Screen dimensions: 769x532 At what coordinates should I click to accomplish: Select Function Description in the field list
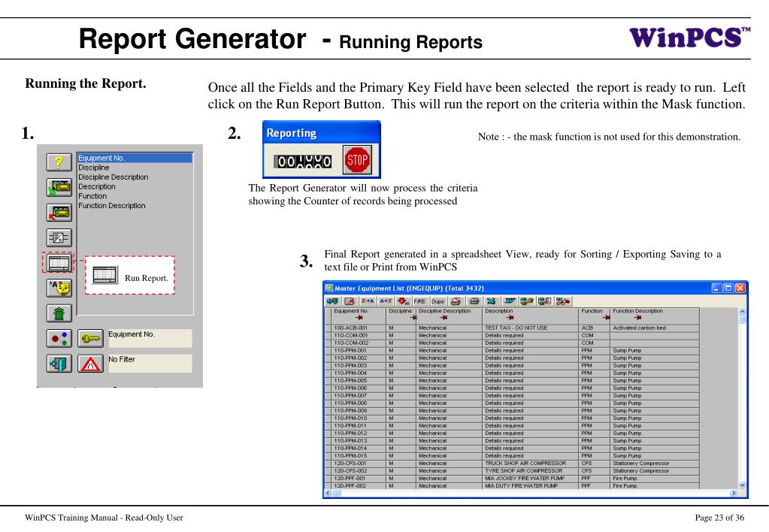[x=135, y=205]
